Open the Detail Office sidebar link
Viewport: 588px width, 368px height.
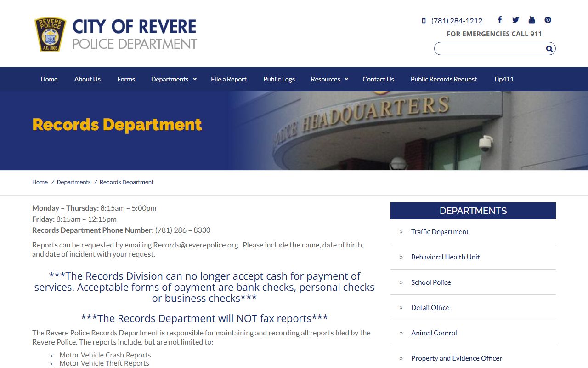point(430,308)
